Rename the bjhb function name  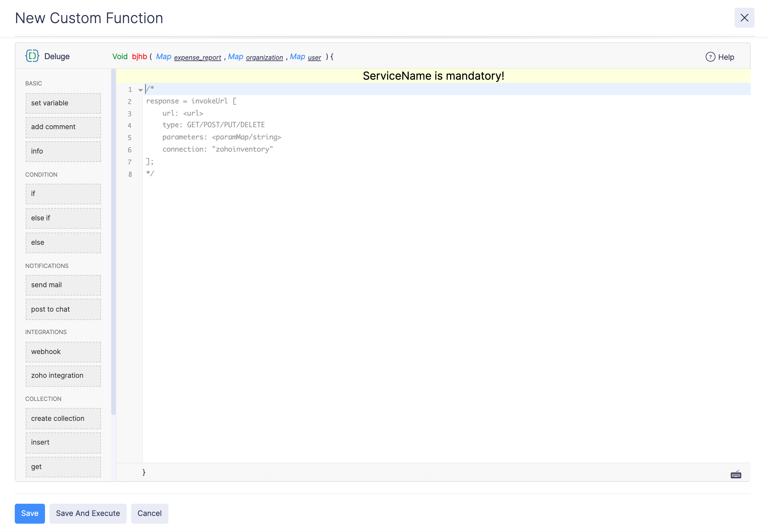pyautogui.click(x=139, y=57)
